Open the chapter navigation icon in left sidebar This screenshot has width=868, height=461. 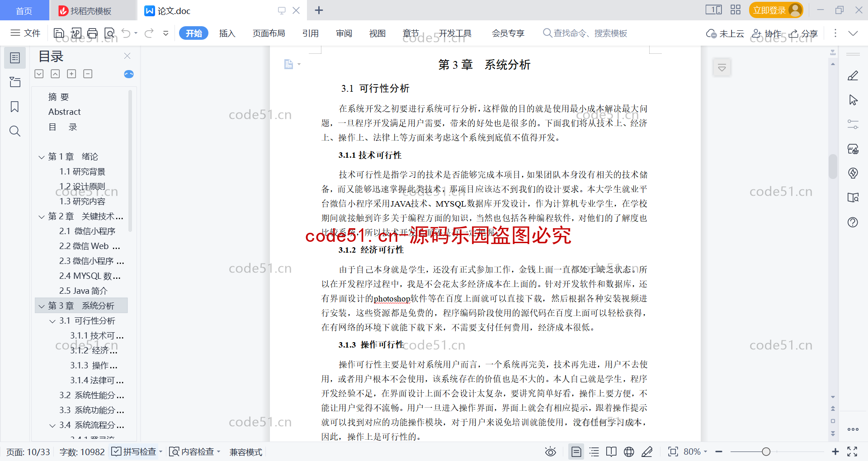coord(15,82)
